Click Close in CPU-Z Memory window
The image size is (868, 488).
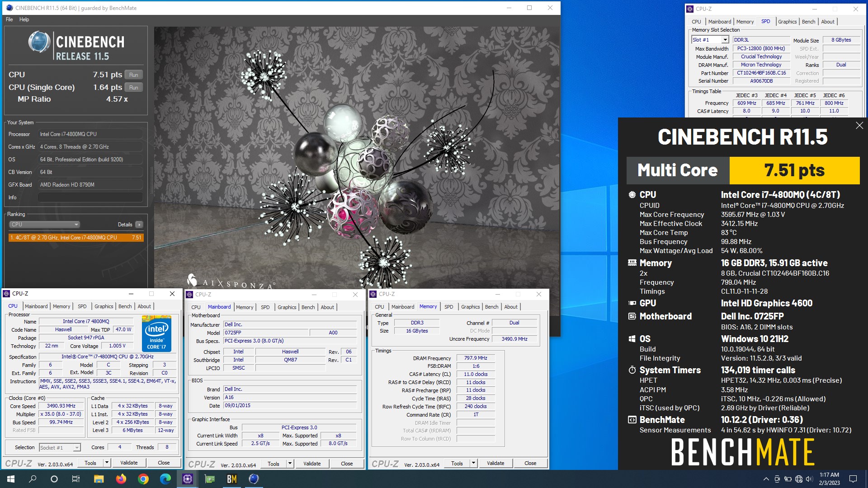point(530,463)
